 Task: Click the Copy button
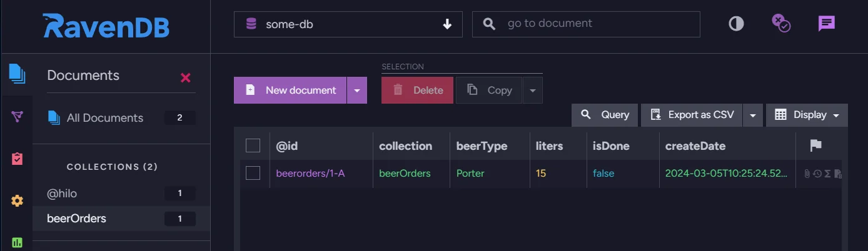click(489, 91)
